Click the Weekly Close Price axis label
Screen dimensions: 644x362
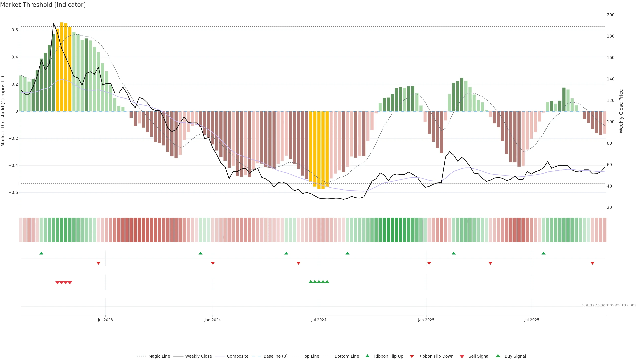coord(621,111)
